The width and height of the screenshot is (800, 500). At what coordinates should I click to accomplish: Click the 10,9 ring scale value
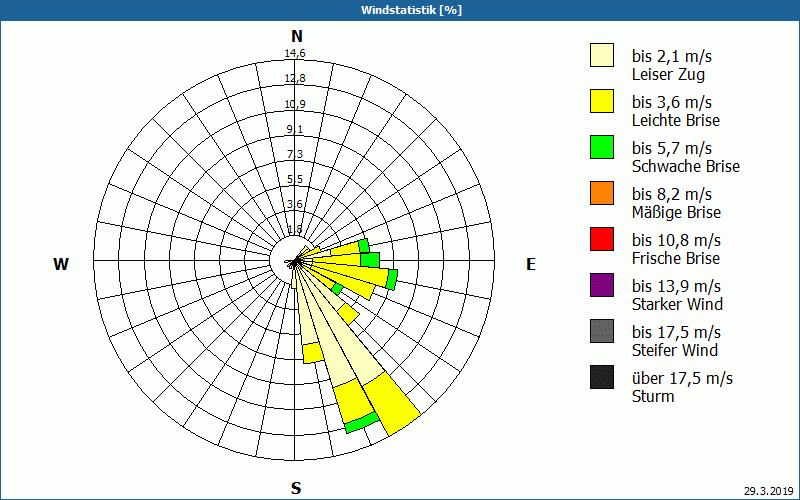click(295, 104)
